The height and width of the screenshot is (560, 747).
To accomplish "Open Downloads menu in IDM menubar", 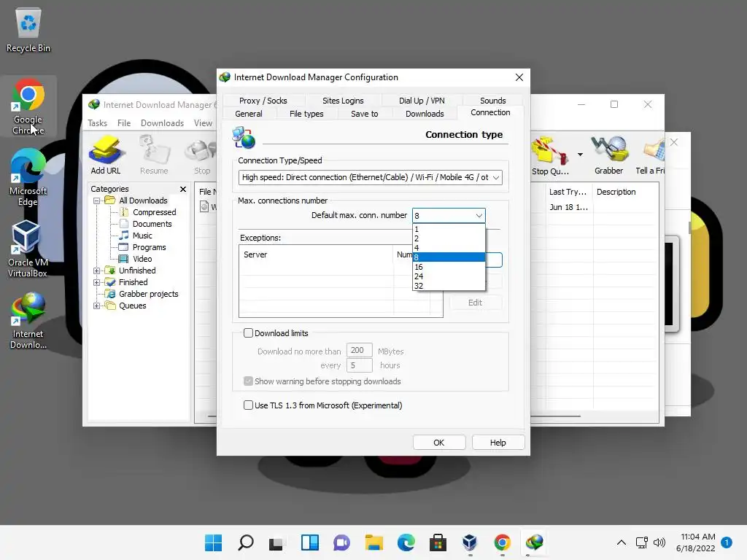I will [162, 122].
